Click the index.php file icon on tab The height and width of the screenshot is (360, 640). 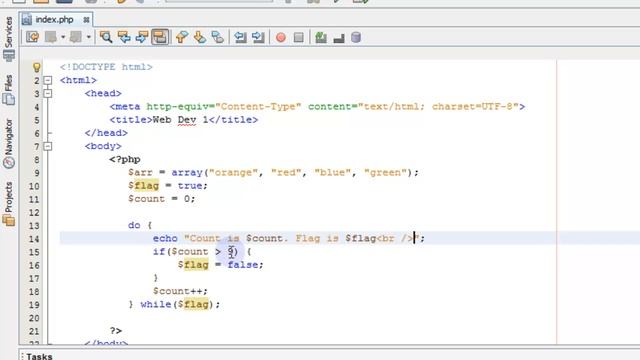pos(27,20)
